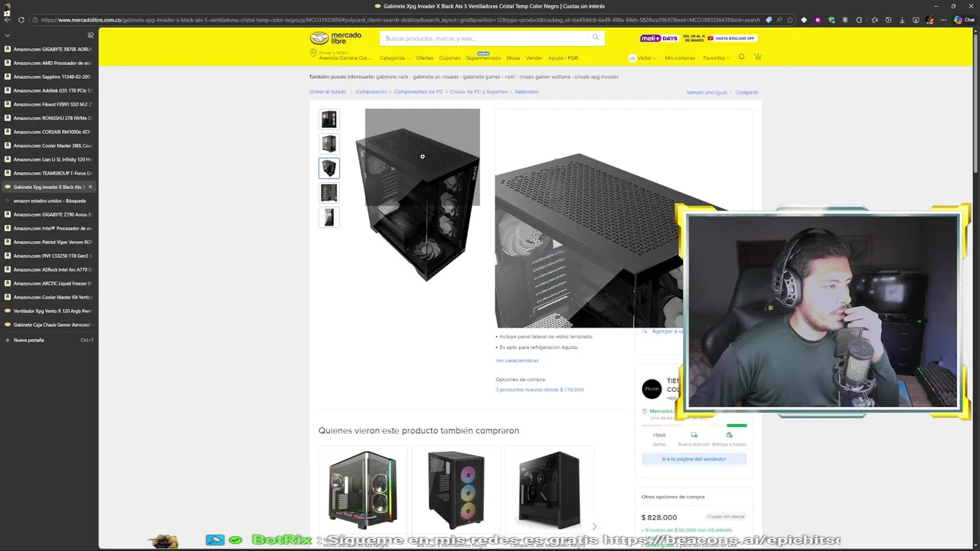
Task: Open the shopping cart icon
Action: coord(757,57)
